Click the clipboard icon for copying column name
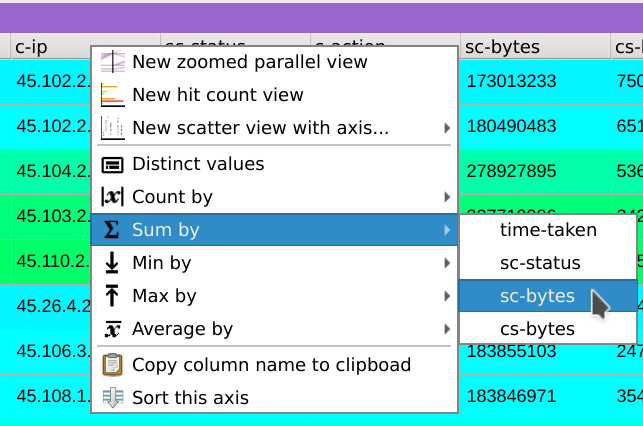643x426 pixels. [x=113, y=365]
